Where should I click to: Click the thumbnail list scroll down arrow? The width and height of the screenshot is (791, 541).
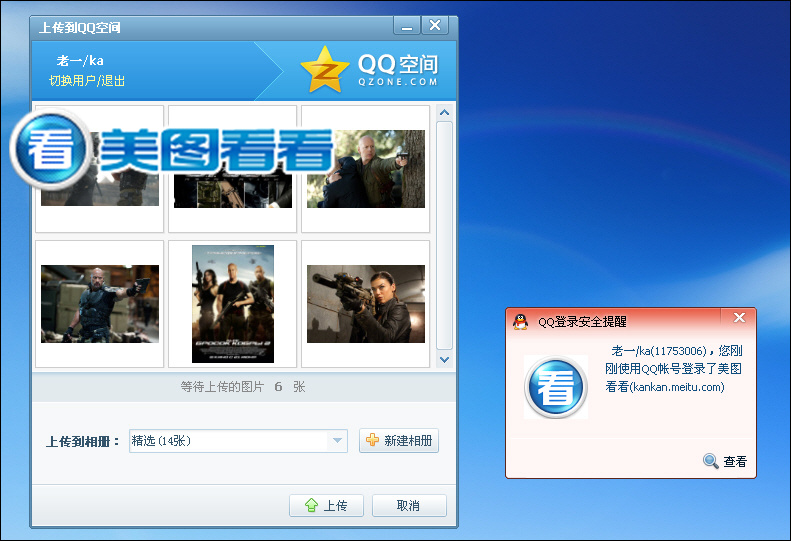click(x=444, y=360)
